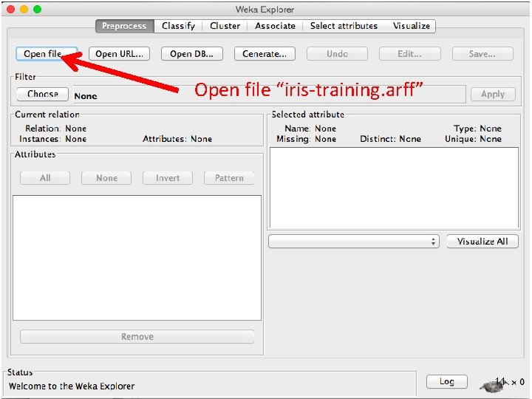
Task: Invert the attribute selection
Action: 168,178
